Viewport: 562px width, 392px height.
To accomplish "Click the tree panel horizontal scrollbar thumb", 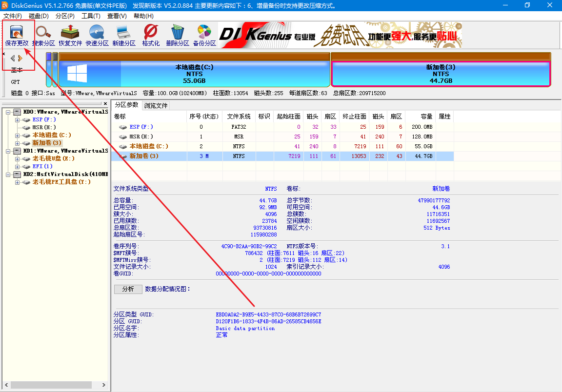I will (51, 385).
